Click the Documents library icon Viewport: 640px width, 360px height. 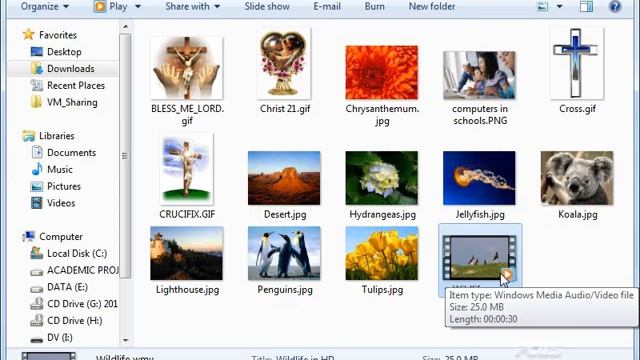[37, 152]
